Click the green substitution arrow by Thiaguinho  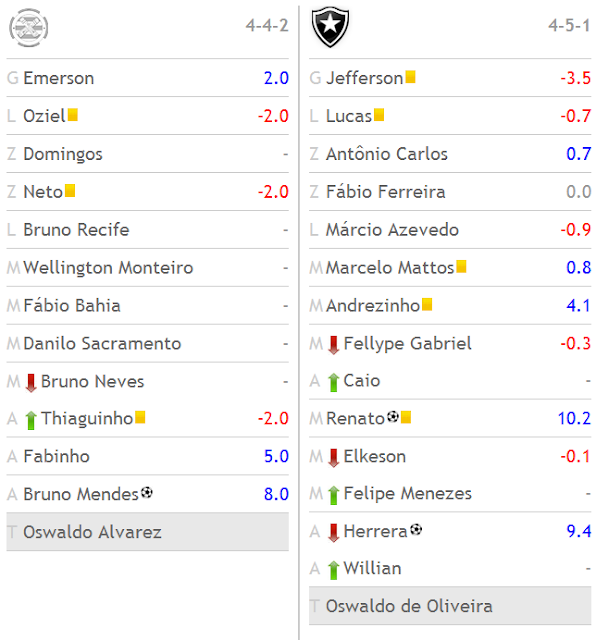(31, 420)
